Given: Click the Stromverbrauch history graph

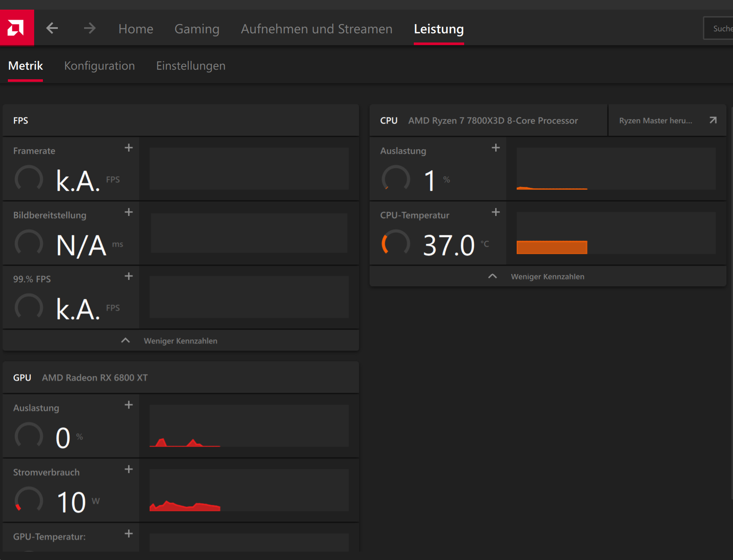Looking at the screenshot, I should [x=249, y=490].
